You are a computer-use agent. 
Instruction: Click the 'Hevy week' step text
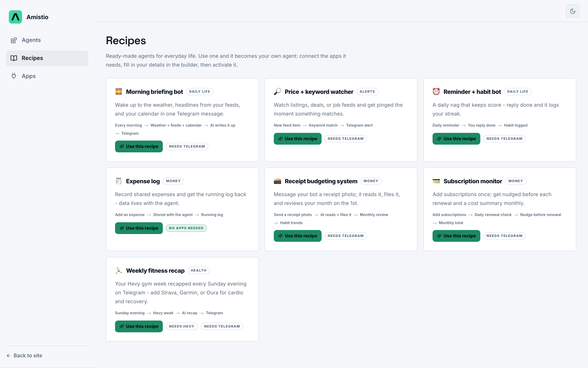[x=163, y=313]
